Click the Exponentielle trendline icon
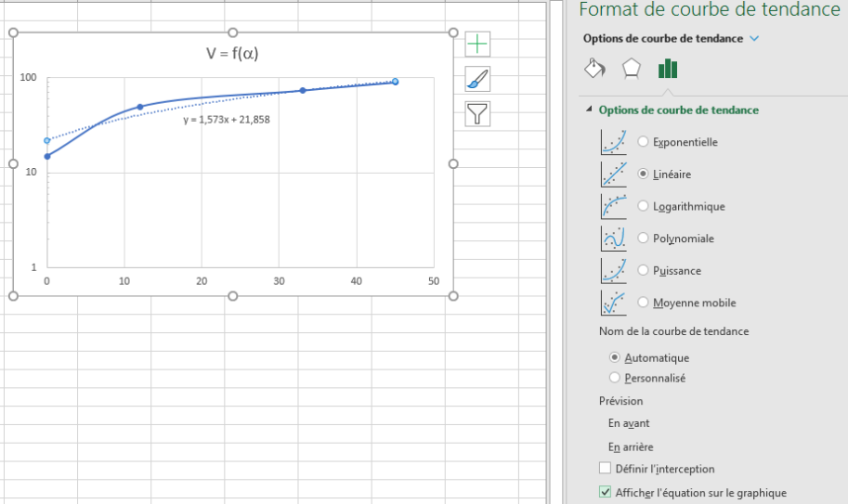 tap(614, 142)
